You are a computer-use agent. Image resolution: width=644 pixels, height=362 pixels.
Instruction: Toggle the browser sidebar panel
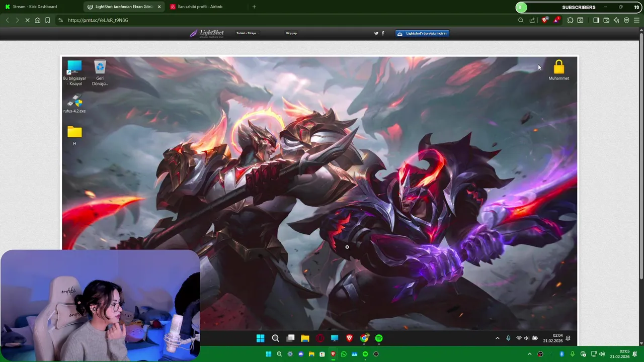[x=596, y=20]
